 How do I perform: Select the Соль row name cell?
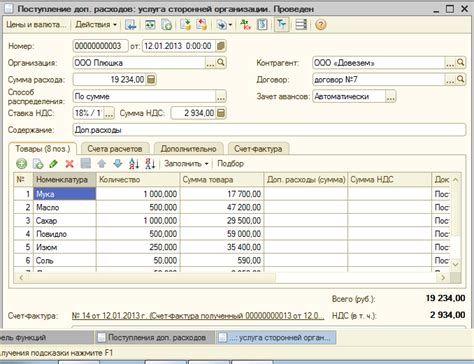(65, 261)
